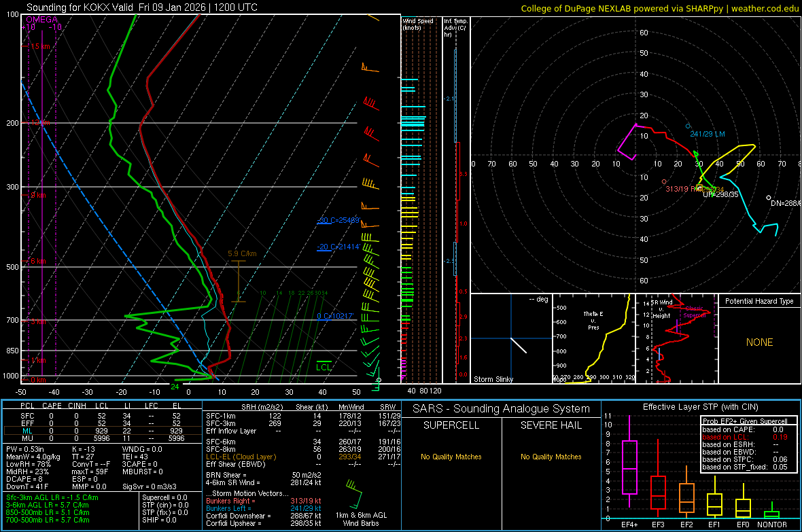The width and height of the screenshot is (802, 532).
Task: Click the 'Corfidi Downshear = 288/67 kt' line
Action: click(x=264, y=516)
